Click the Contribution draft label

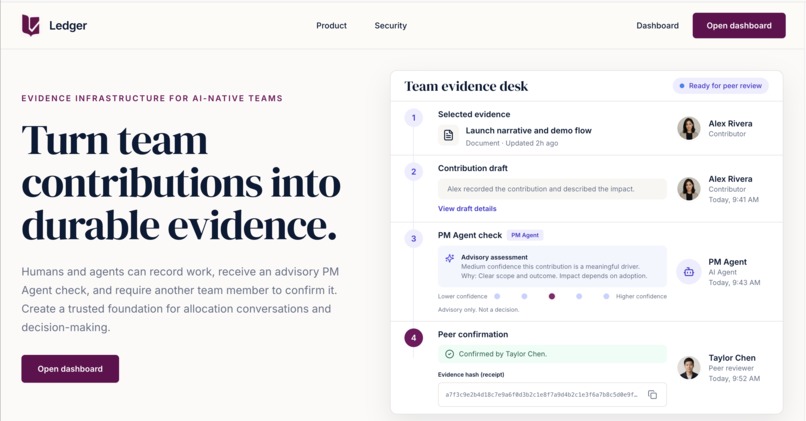coord(472,168)
